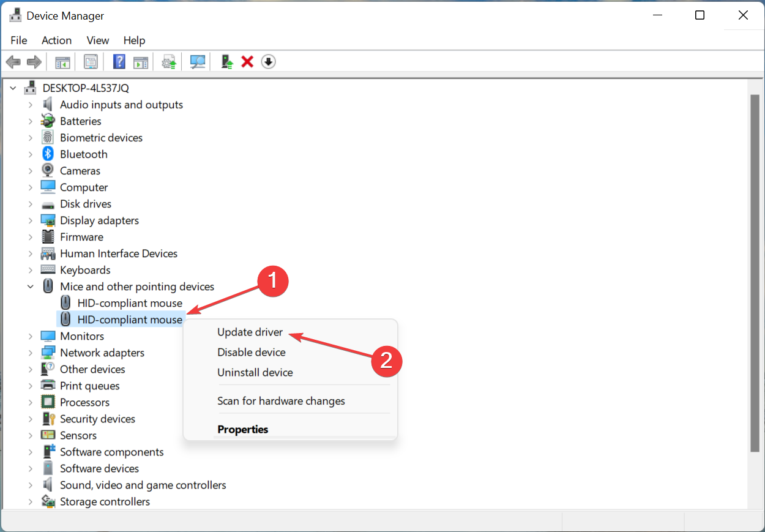Click the monitor icon beside Computer
Image resolution: width=765 pixels, height=532 pixels.
[48, 187]
